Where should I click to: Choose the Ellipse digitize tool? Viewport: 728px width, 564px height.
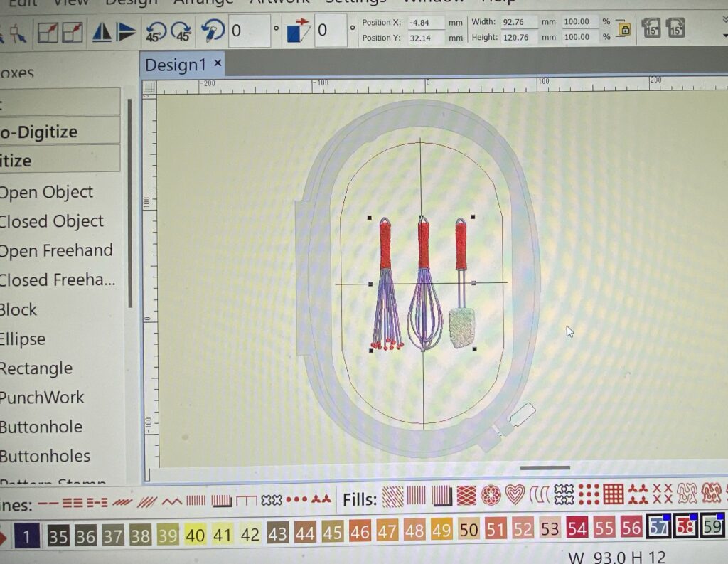coord(23,339)
